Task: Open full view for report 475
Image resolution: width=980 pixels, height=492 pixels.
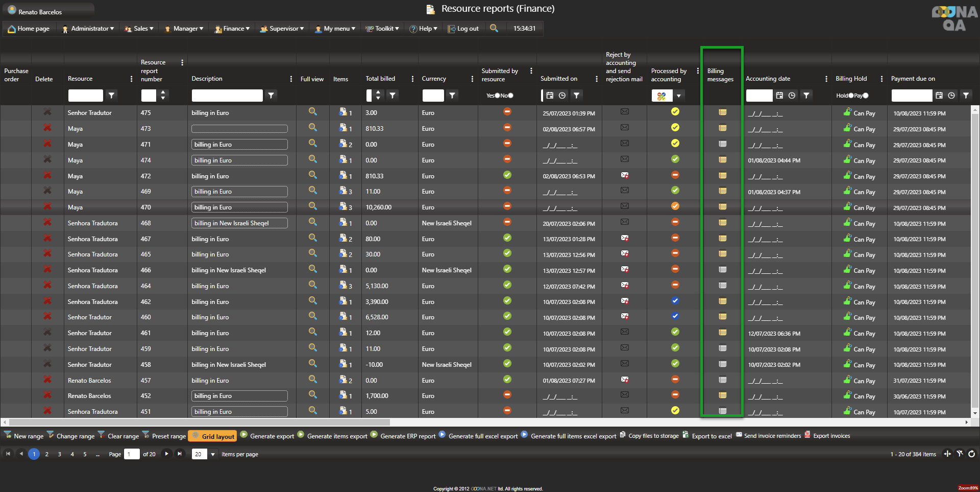Action: [312, 112]
